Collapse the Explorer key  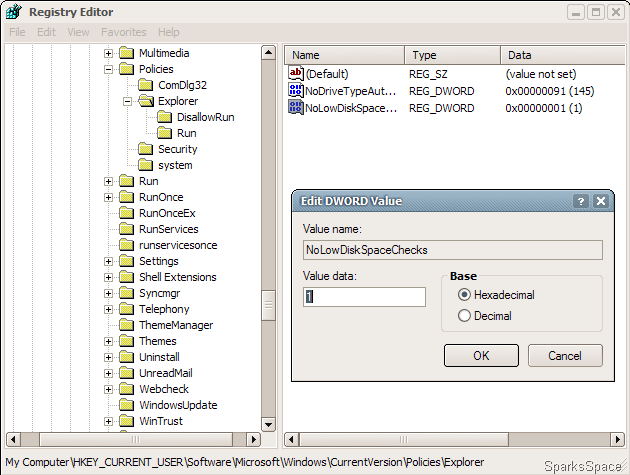coord(127,101)
